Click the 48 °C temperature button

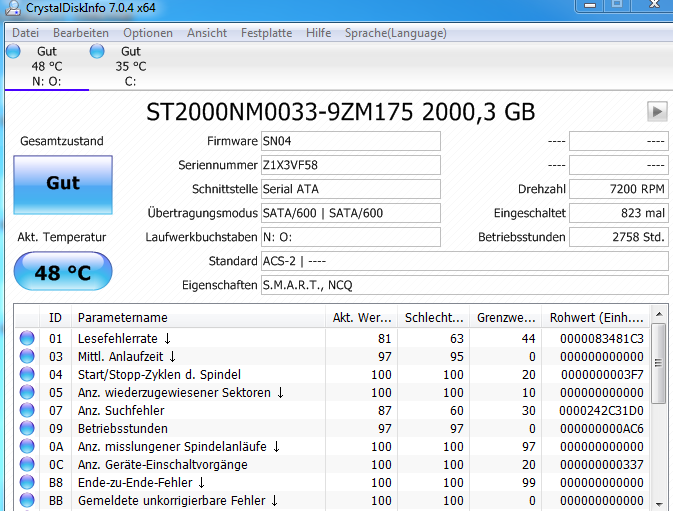coord(63,272)
